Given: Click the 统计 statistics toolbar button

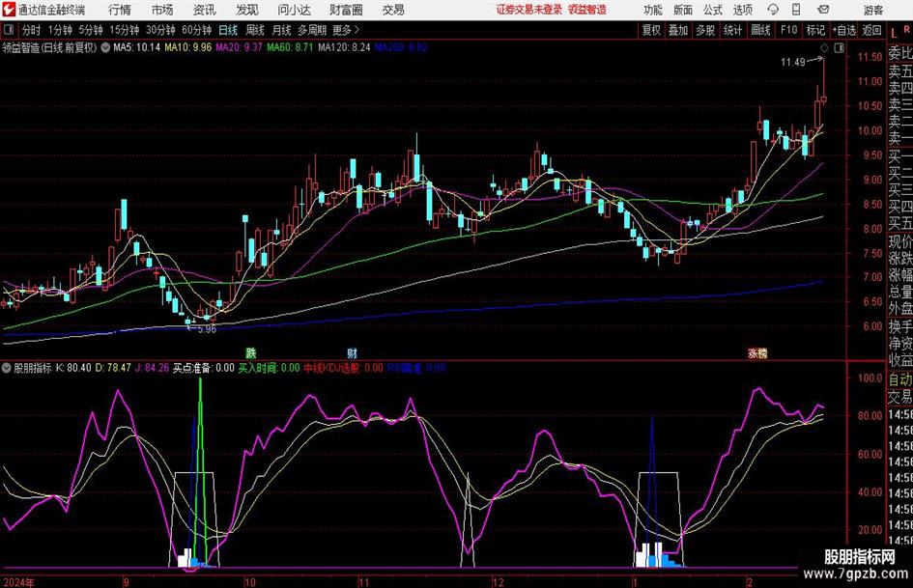Looking at the screenshot, I should click(732, 30).
